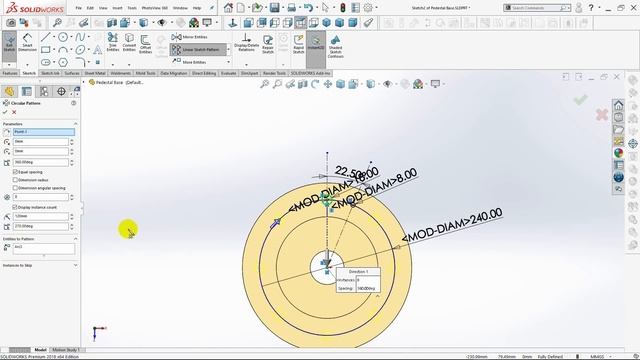Screen dimensions: 640x360
Task: Click the 360.00deg spacing angle field
Action: pyautogui.click(x=41, y=162)
